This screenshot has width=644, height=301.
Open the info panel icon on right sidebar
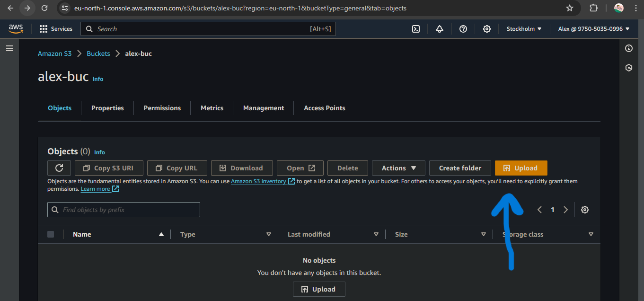(628, 48)
